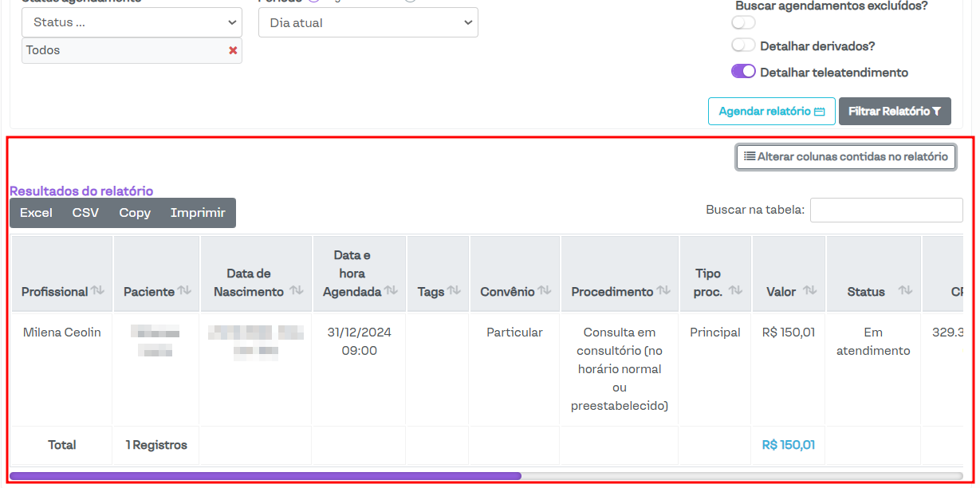Sort by Valor column arrows
Image resolution: width=980 pixels, height=488 pixels.
(x=809, y=291)
